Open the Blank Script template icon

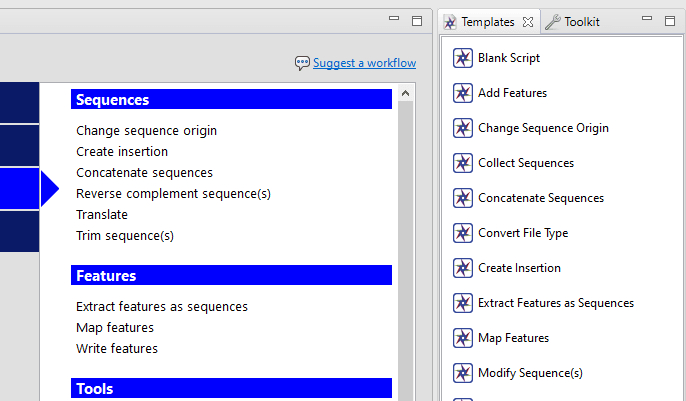tap(462, 58)
